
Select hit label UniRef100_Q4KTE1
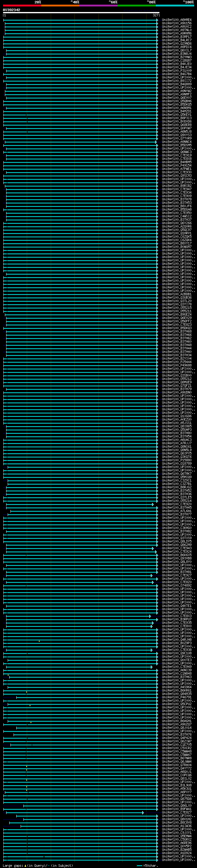pyautogui.click(x=177, y=606)
